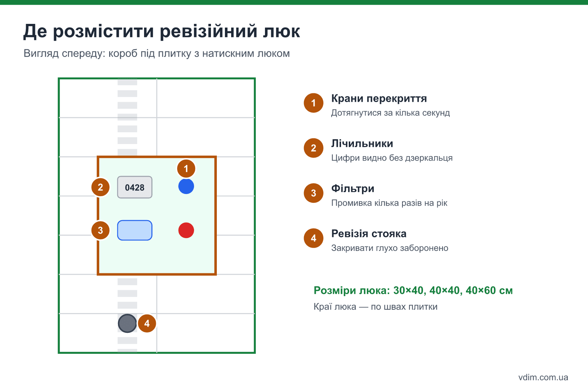Select the text 'Промивка кілька разів на рік'
The height and width of the screenshot is (392, 588).
tap(389, 203)
